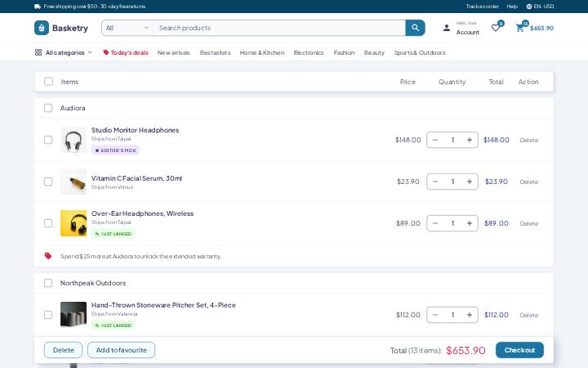Image resolution: width=588 pixels, height=368 pixels.
Task: Click the search magnifier button
Action: click(415, 28)
